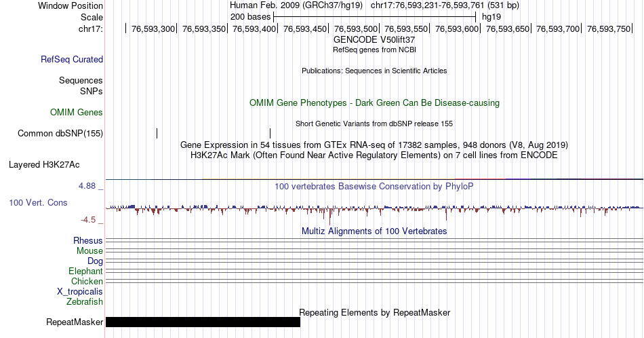The image size is (644, 338).
Task: Click the SNPs track label
Action: click(92, 91)
